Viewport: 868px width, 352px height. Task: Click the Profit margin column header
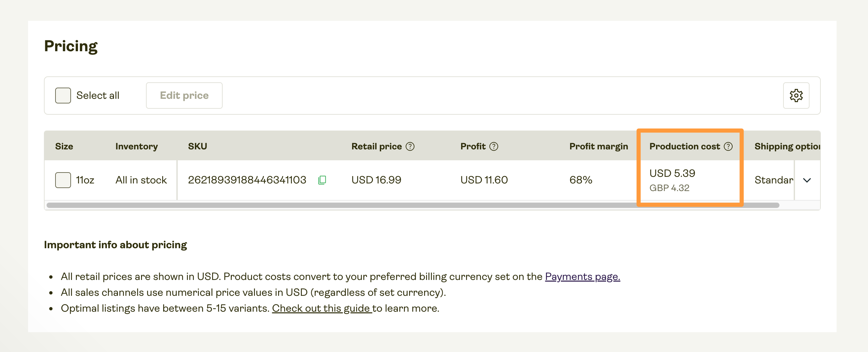pyautogui.click(x=598, y=146)
